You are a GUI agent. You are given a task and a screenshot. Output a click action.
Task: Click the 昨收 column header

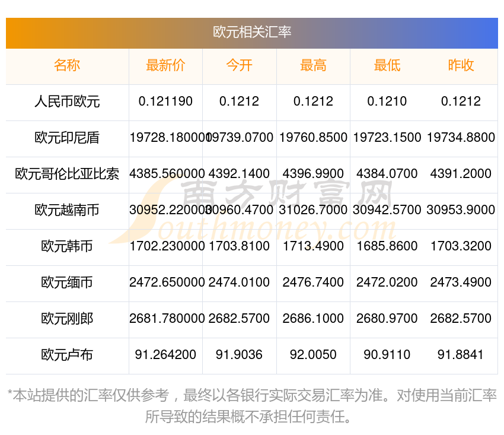pyautogui.click(x=461, y=66)
